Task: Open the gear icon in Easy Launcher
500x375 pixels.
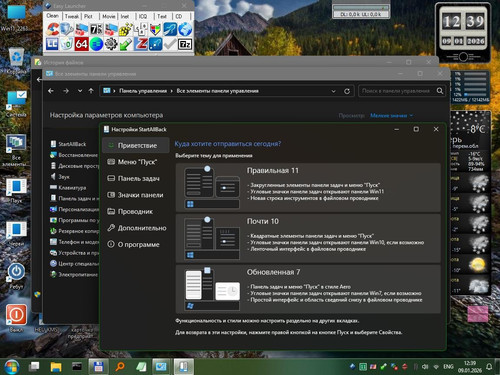Action: [x=111, y=44]
